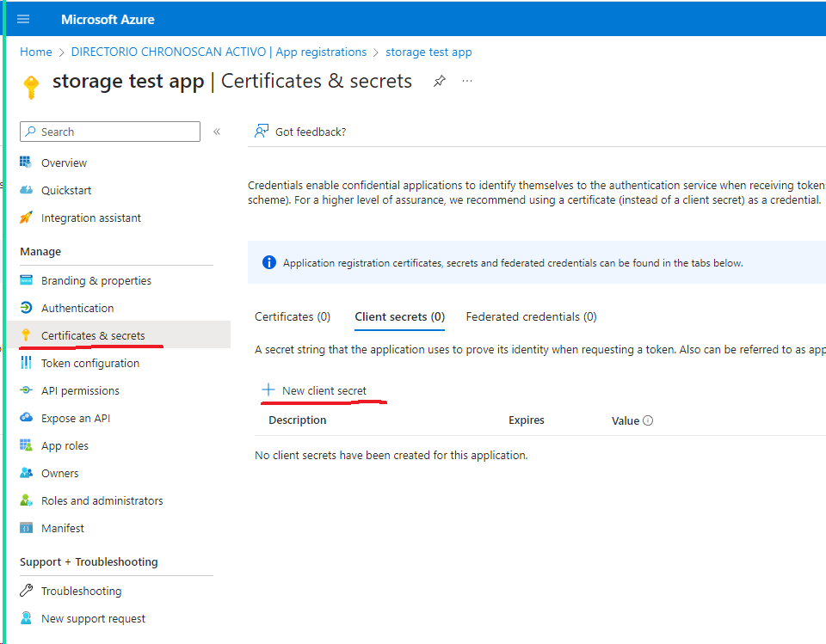
Task: Open the Manifest editor
Action: (x=62, y=528)
